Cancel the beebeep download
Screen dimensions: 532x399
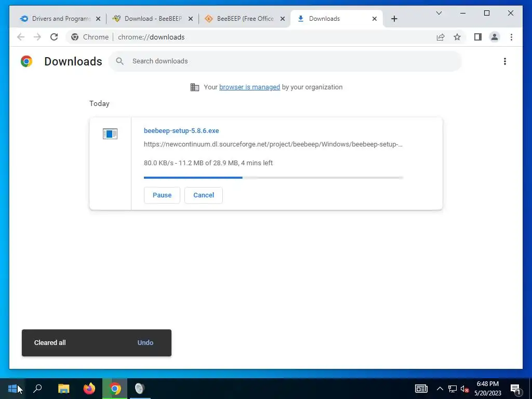click(x=204, y=195)
